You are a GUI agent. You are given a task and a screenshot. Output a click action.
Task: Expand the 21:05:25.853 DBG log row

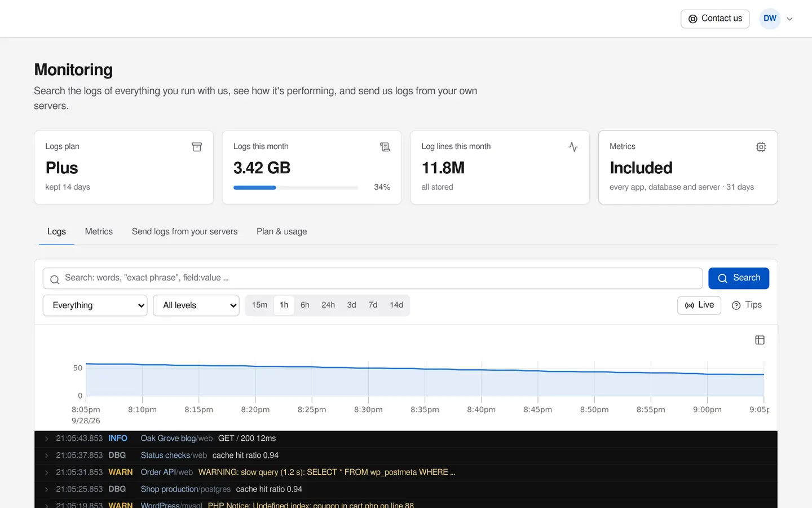[x=46, y=489]
